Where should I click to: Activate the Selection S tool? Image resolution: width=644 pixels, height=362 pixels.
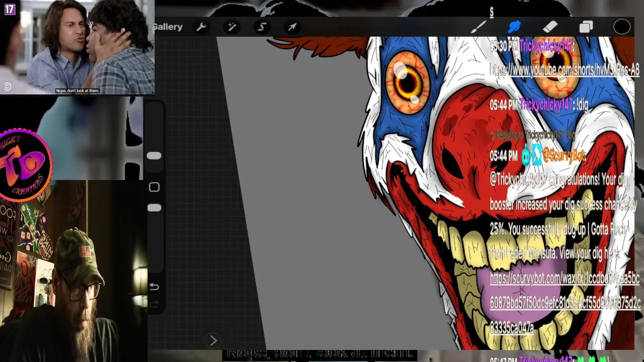pyautogui.click(x=262, y=27)
